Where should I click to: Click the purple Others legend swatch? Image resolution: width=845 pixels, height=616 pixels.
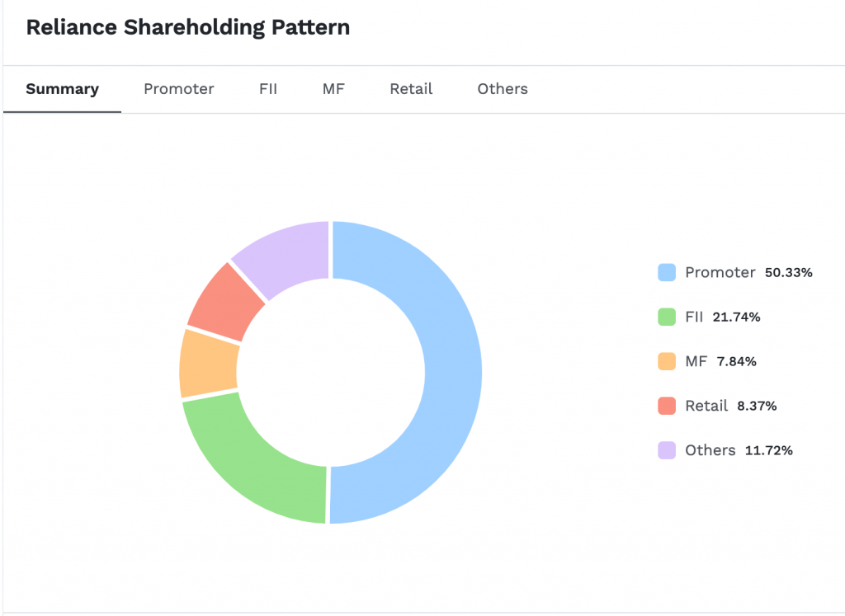click(667, 450)
